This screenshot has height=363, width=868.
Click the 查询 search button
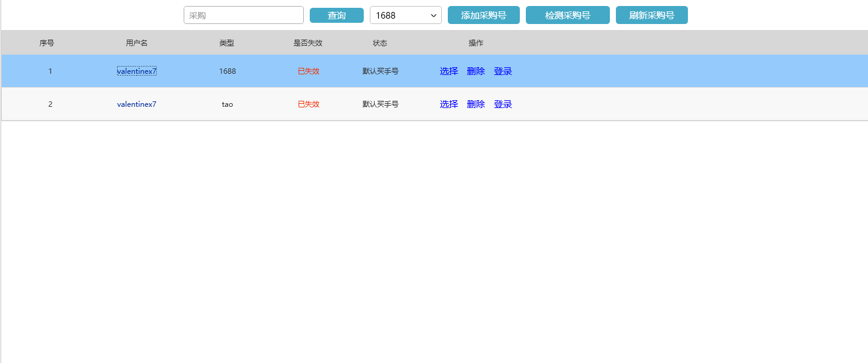[x=336, y=15]
